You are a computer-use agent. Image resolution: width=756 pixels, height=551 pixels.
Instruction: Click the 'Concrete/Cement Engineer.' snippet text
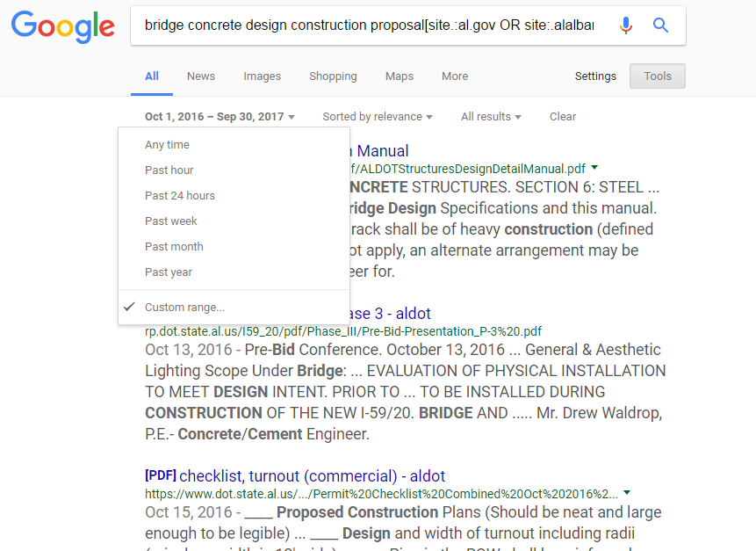click(273, 434)
